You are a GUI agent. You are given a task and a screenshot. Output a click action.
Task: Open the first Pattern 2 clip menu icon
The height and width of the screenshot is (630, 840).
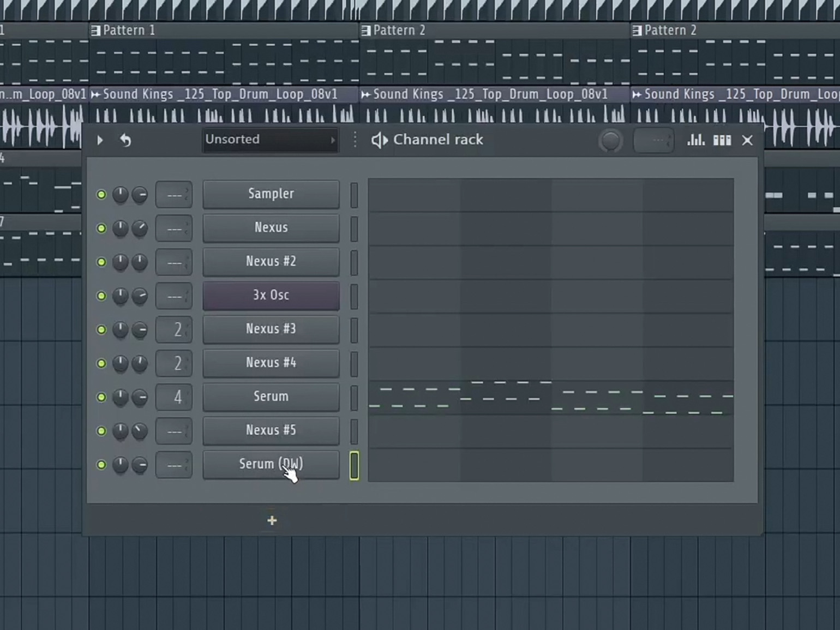(366, 31)
